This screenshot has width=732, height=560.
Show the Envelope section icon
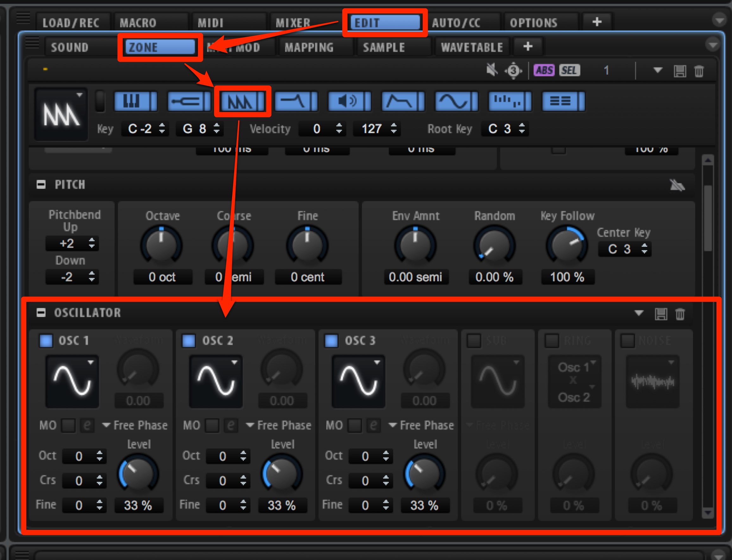pyautogui.click(x=403, y=101)
